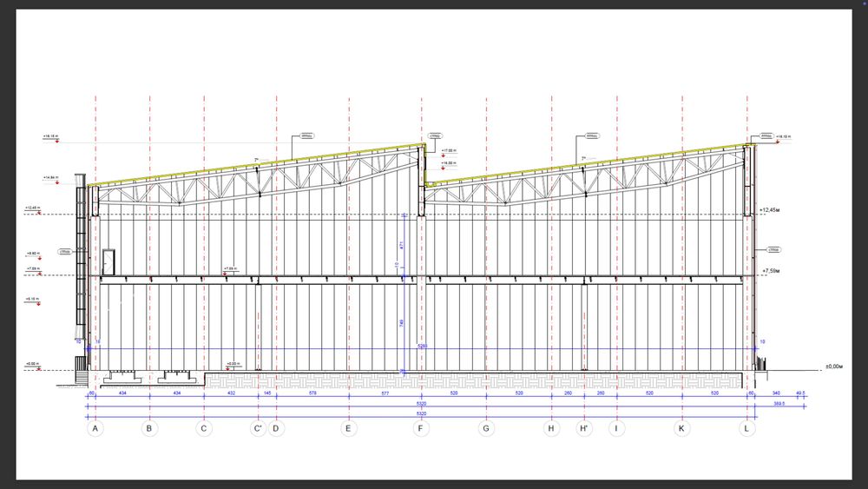Click the 49.5 dimension value
This screenshot has width=868, height=489.
(x=800, y=393)
